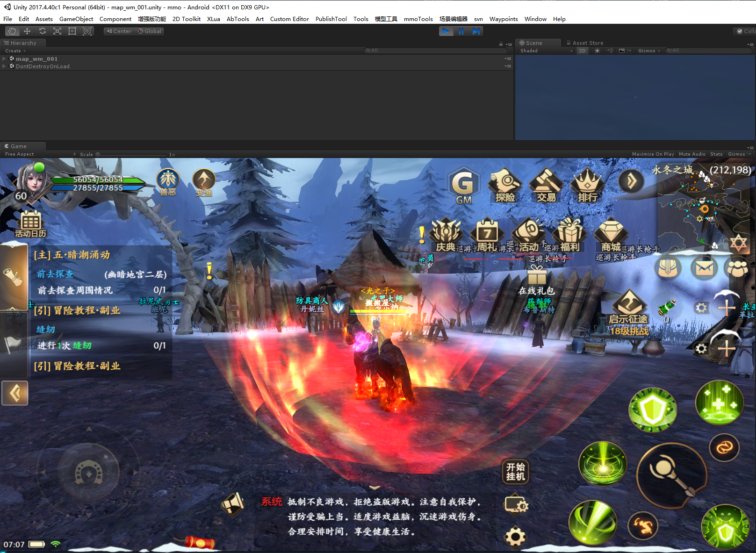The height and width of the screenshot is (553, 756).
Task: Click the Step frame button
Action: point(476,31)
